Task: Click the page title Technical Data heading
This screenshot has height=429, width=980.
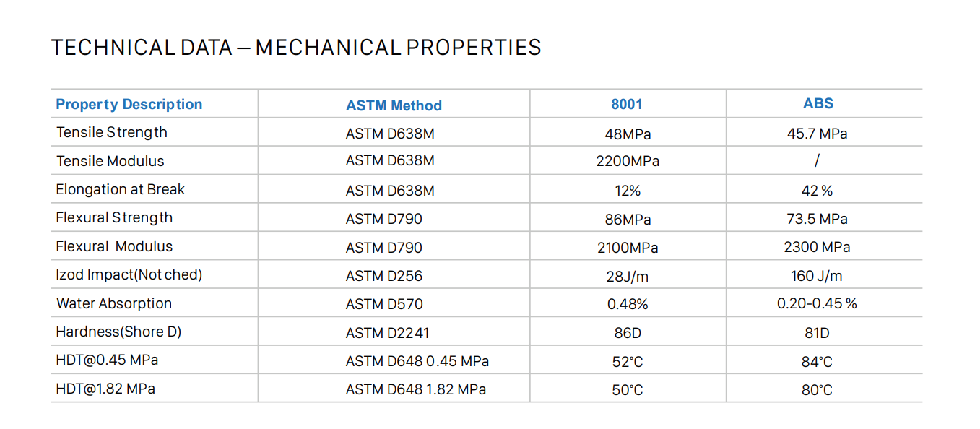Action: (296, 48)
